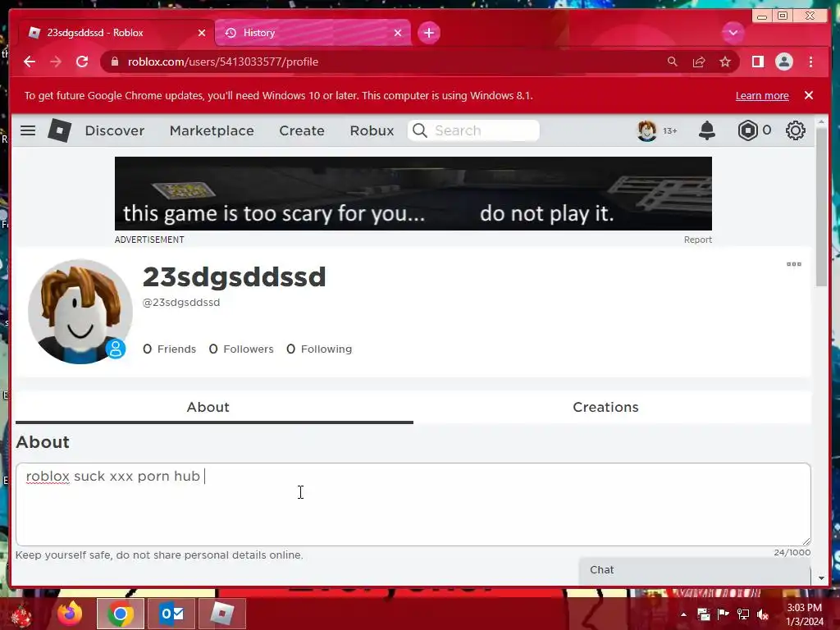Click the Learn more link
840x630 pixels.
(762, 95)
